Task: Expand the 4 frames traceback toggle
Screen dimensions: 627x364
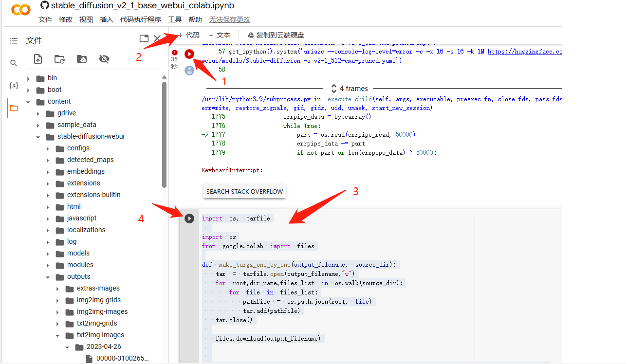Action: pyautogui.click(x=349, y=89)
